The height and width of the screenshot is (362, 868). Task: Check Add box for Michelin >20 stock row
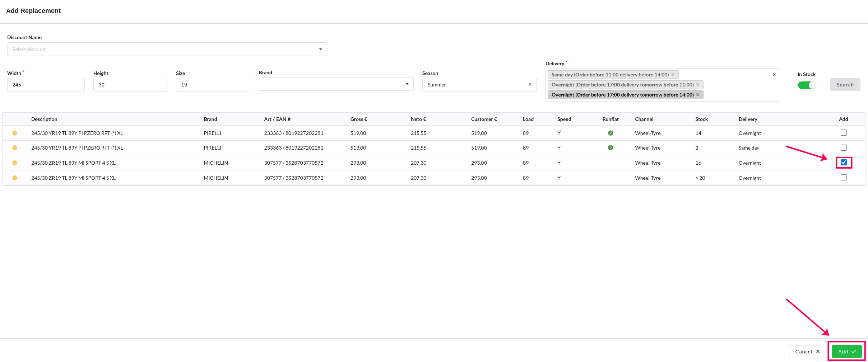coord(844,178)
